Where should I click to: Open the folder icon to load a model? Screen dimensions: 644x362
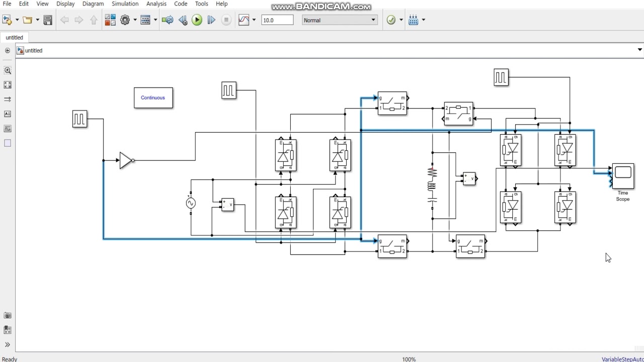(x=27, y=20)
